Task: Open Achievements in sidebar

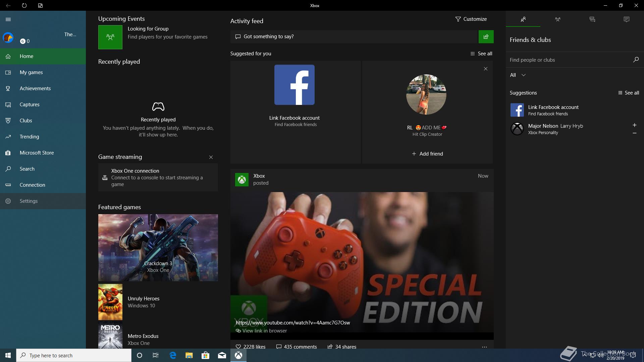Action: coord(43,88)
